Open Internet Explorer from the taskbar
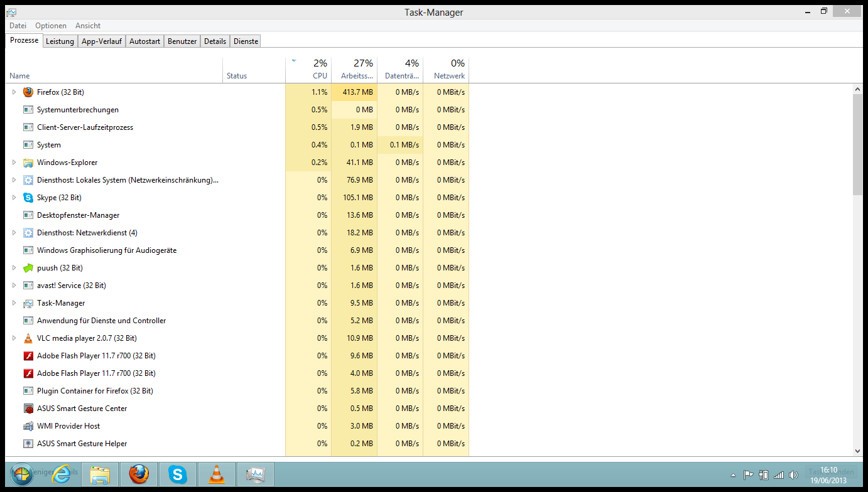The width and height of the screenshot is (868, 492). coord(62,474)
